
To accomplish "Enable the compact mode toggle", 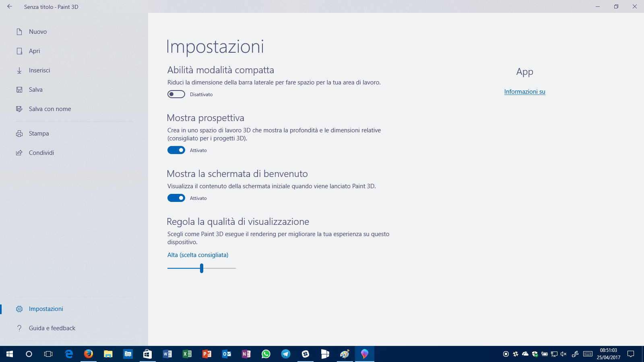I will click(176, 94).
